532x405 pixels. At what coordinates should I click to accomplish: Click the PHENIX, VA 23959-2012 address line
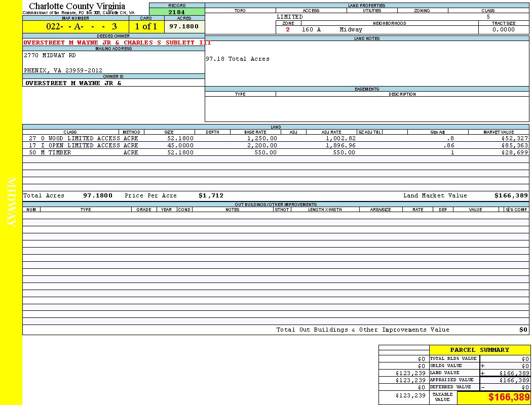(x=63, y=70)
